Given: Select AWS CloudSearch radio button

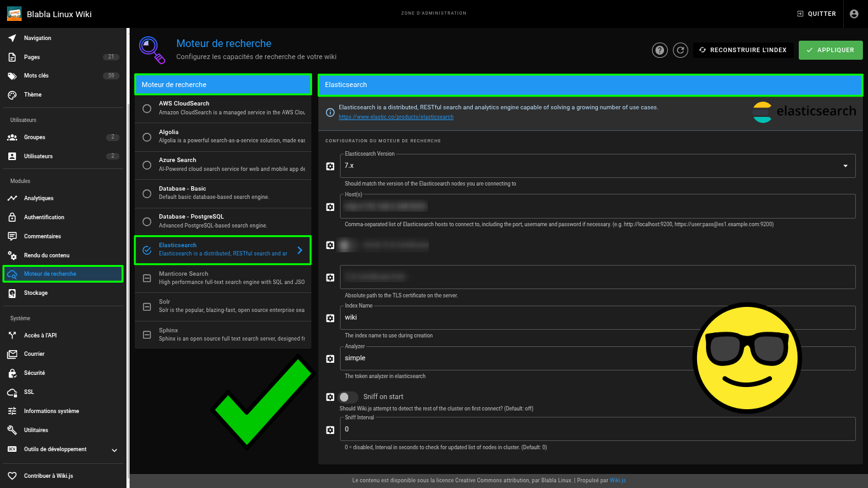Looking at the screenshot, I should 147,109.
